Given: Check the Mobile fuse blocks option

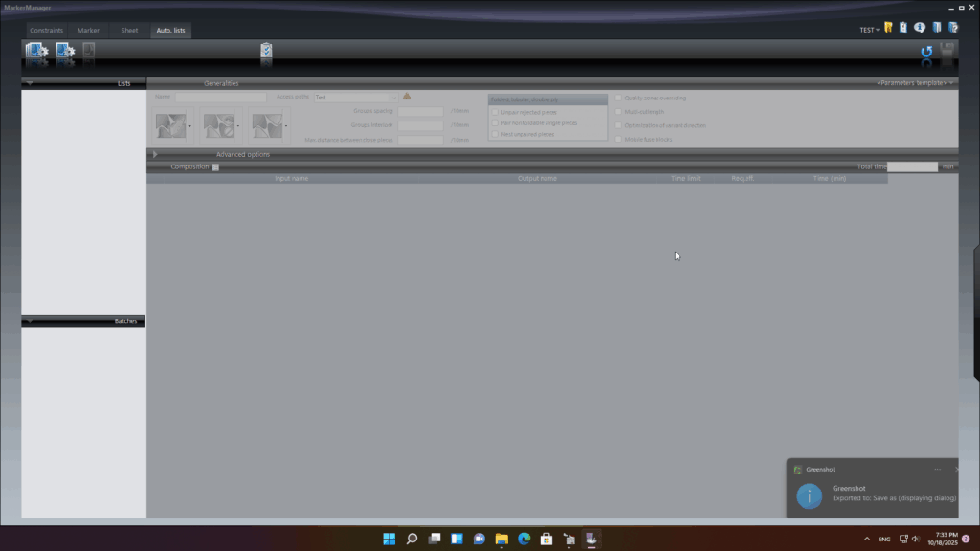Looking at the screenshot, I should point(619,139).
